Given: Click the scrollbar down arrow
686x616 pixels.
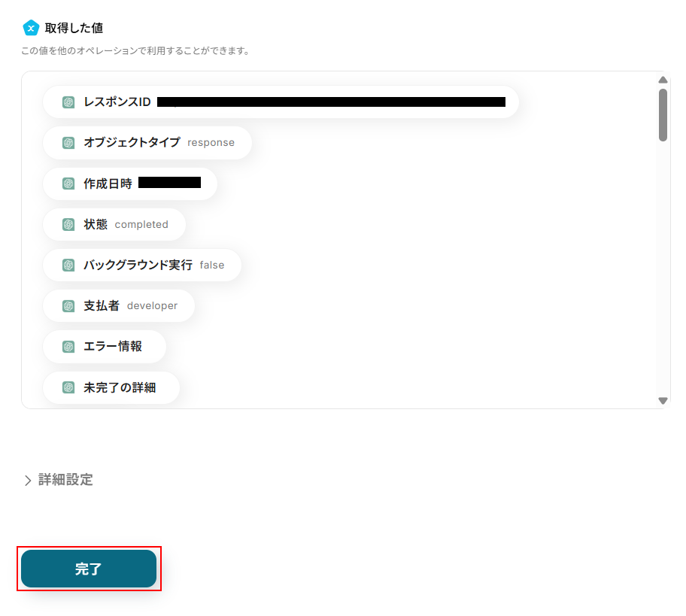Looking at the screenshot, I should click(x=663, y=401).
